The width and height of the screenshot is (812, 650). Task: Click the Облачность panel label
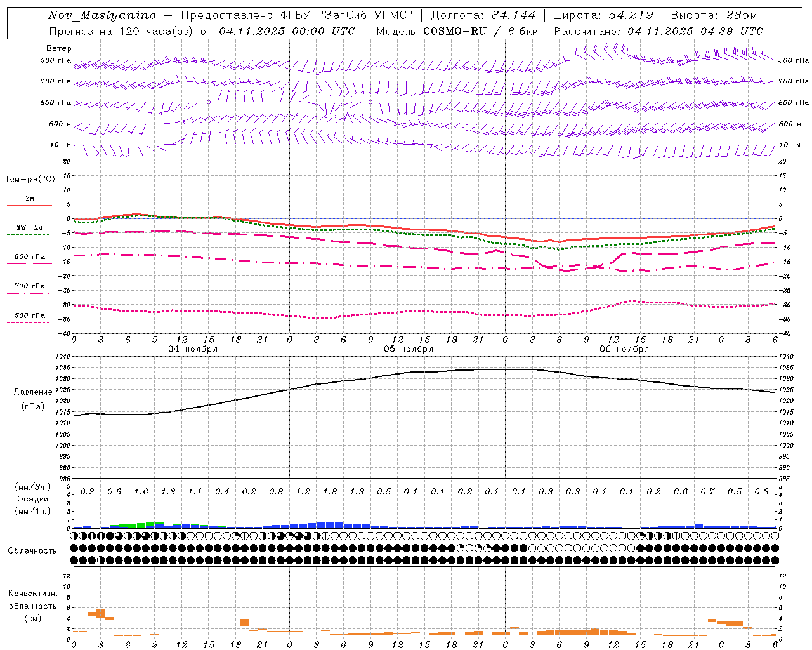coord(32,551)
